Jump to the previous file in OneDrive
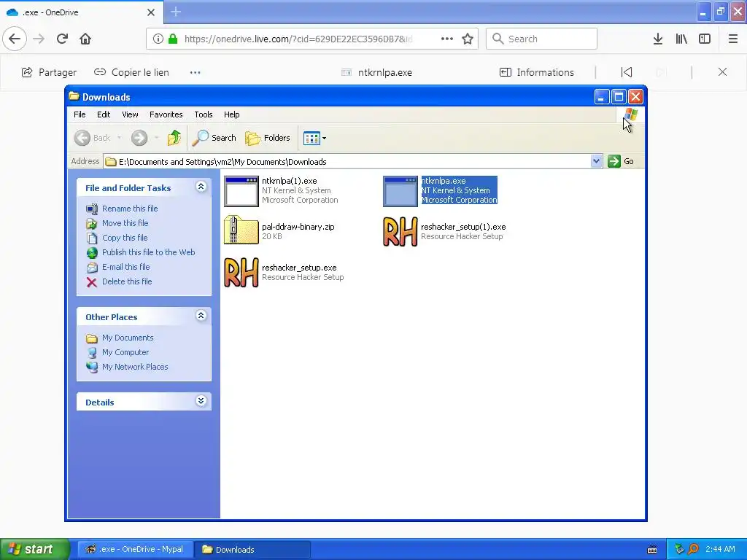Viewport: 747px width, 560px height. coord(627,72)
